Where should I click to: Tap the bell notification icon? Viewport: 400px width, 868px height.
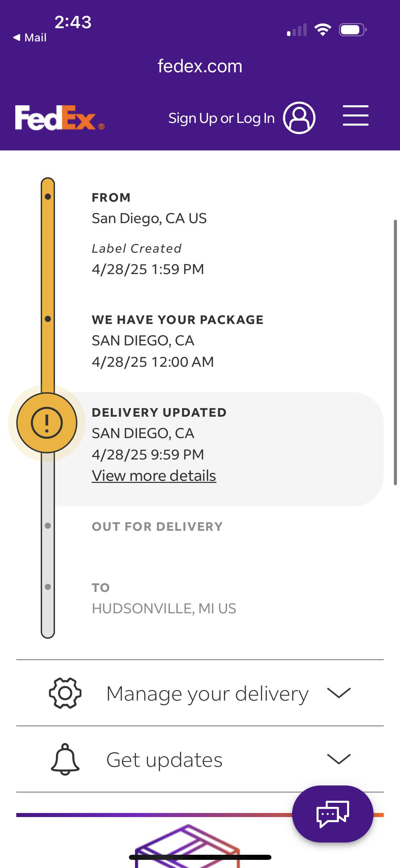[65, 759]
